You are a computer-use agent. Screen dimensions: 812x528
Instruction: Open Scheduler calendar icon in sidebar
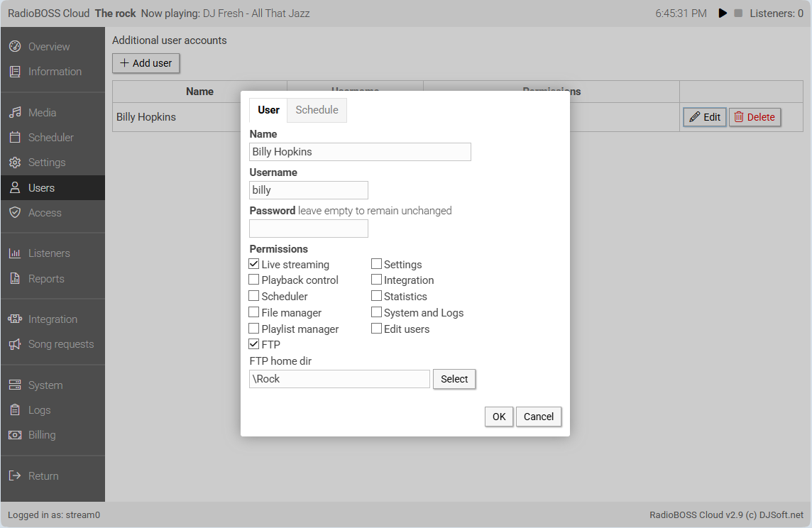pos(15,138)
